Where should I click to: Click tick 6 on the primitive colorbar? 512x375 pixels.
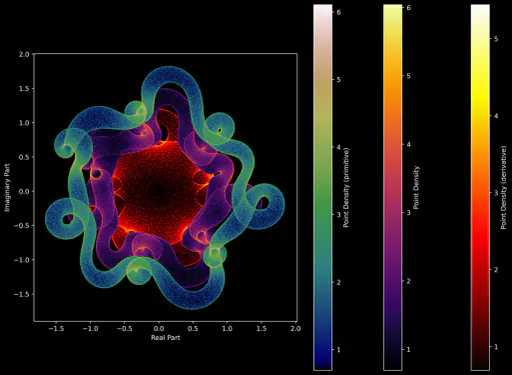tap(339, 12)
